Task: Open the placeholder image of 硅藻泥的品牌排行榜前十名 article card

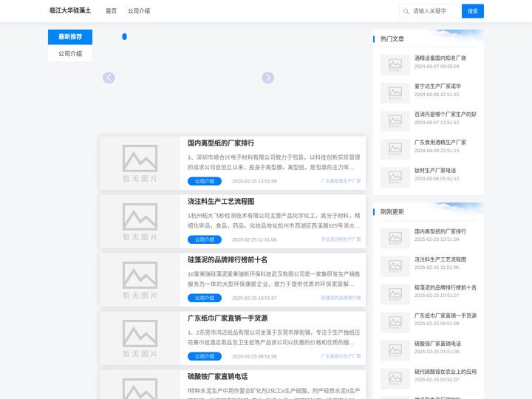Action: [140, 280]
